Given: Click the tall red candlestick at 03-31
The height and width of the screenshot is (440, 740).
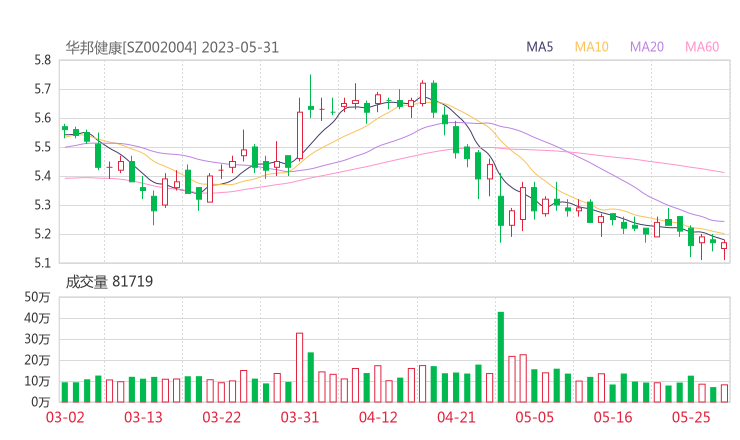Looking at the screenshot, I should click(x=300, y=129).
